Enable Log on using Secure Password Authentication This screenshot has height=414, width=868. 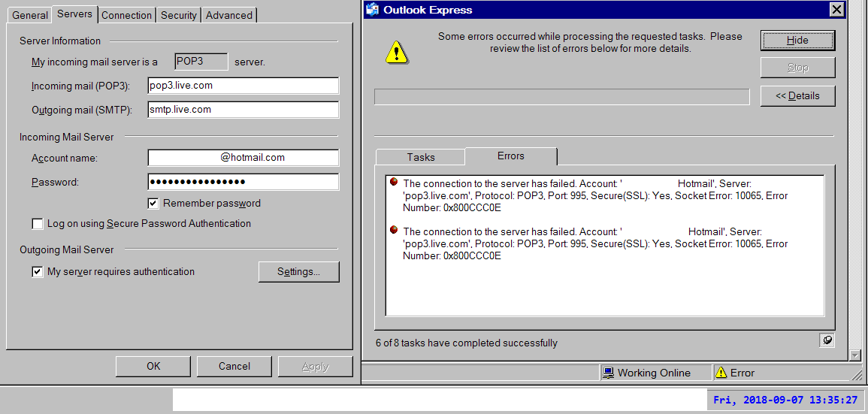[x=38, y=224]
